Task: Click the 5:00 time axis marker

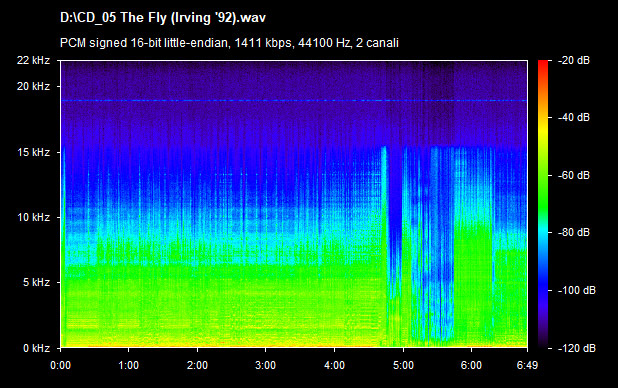Action: (x=403, y=366)
